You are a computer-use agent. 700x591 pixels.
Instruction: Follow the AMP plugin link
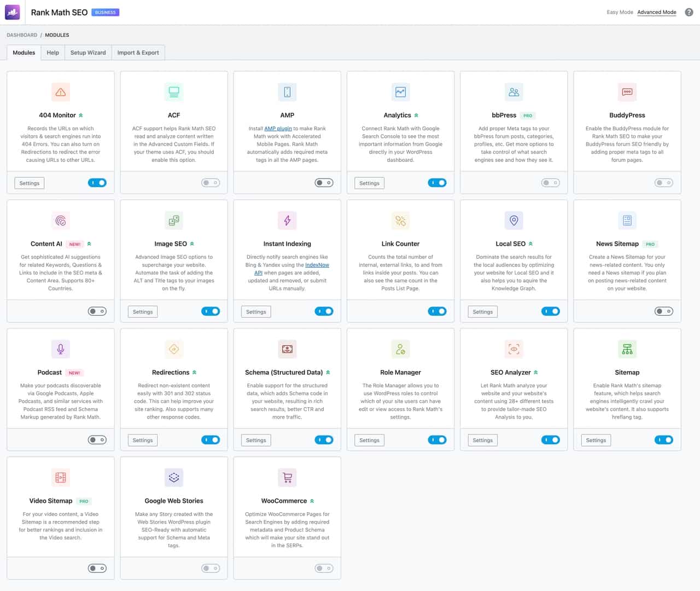coord(278,129)
